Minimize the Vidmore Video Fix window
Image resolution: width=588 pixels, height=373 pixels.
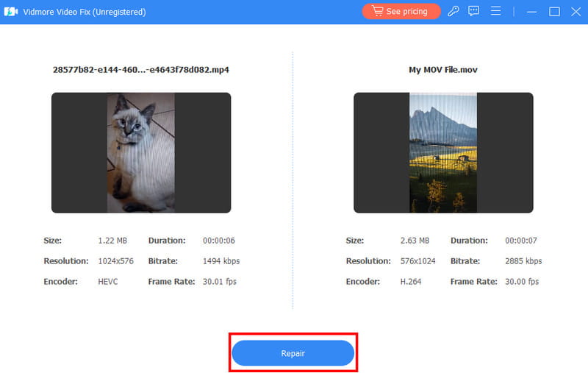(x=533, y=12)
